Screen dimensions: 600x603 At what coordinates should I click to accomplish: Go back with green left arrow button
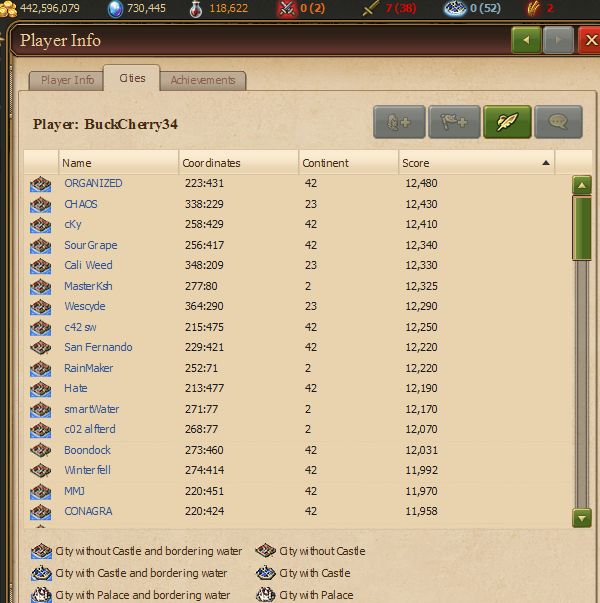click(x=527, y=40)
